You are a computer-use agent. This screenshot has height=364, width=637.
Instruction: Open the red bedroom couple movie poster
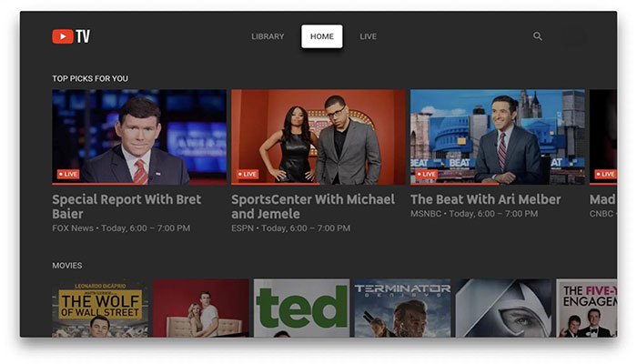point(201,308)
